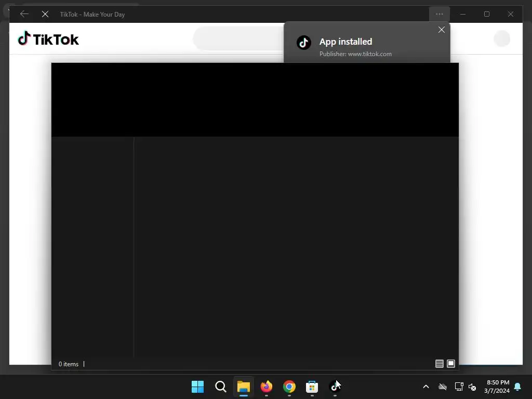The width and height of the screenshot is (532, 399).
Task: Click the TikTok logo in the page header
Action: (48, 38)
